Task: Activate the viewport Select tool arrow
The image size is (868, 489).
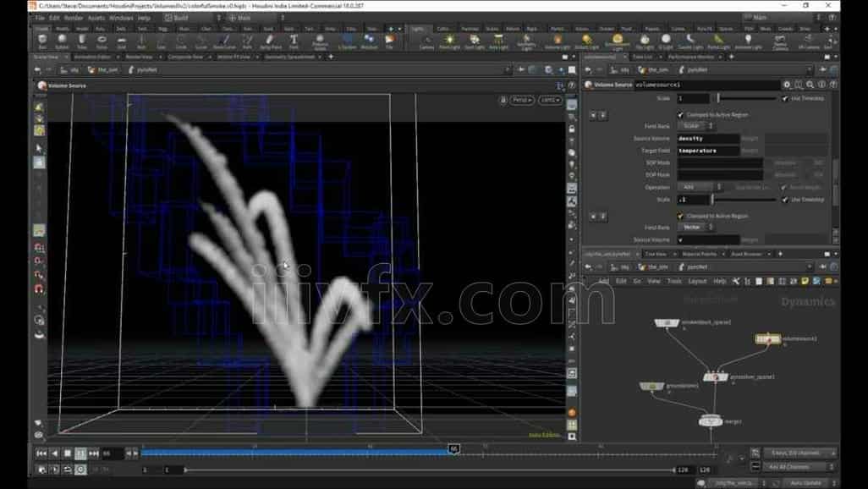Action: pyautogui.click(x=39, y=148)
